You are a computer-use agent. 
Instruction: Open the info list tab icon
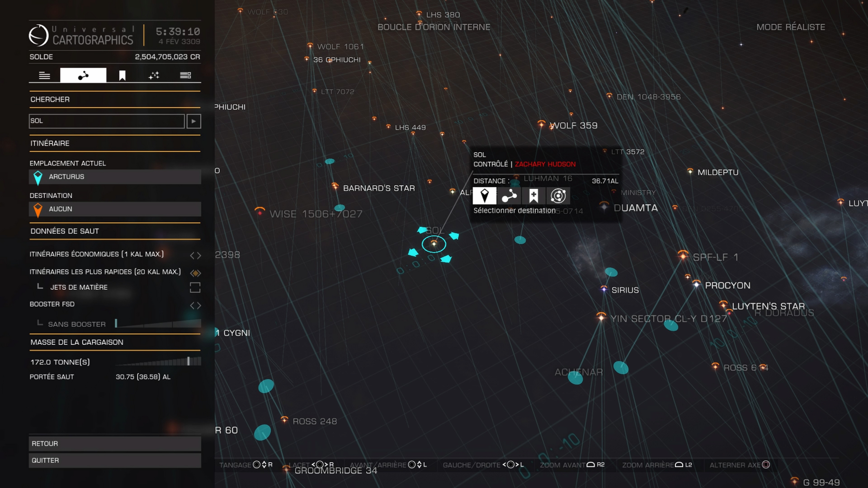click(44, 75)
